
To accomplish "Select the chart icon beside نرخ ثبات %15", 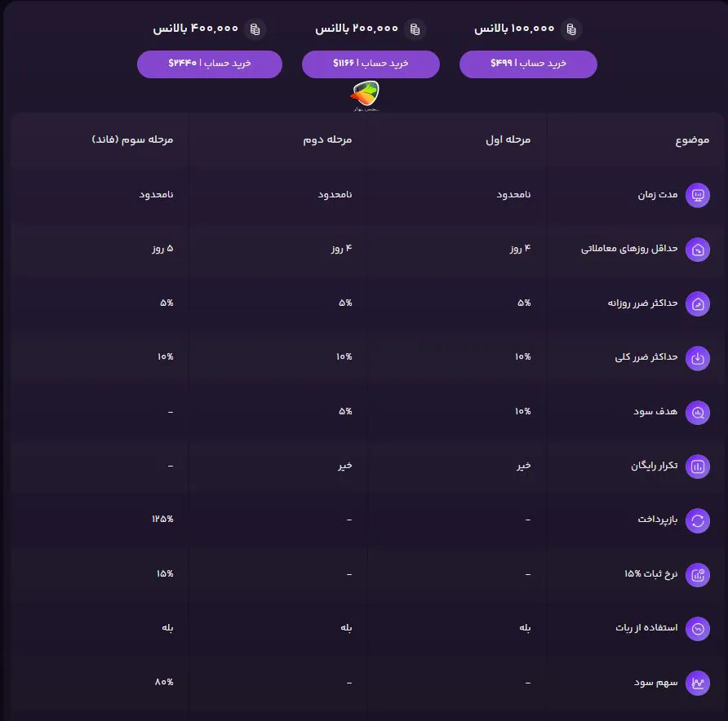I will 698,574.
